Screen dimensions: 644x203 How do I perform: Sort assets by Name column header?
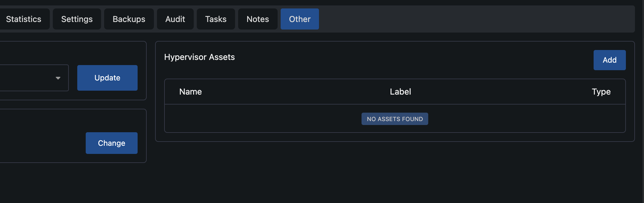coord(190,92)
